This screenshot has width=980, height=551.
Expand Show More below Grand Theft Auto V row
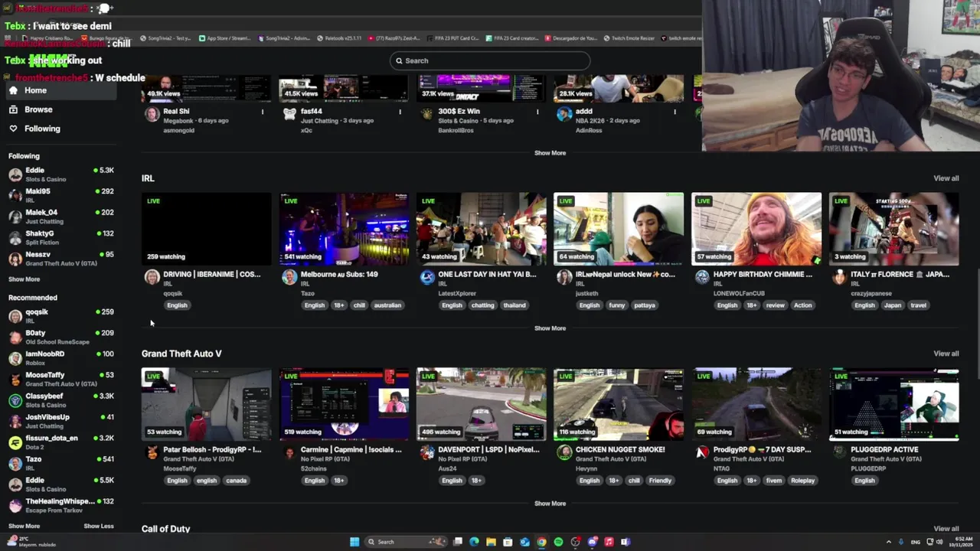tap(550, 504)
